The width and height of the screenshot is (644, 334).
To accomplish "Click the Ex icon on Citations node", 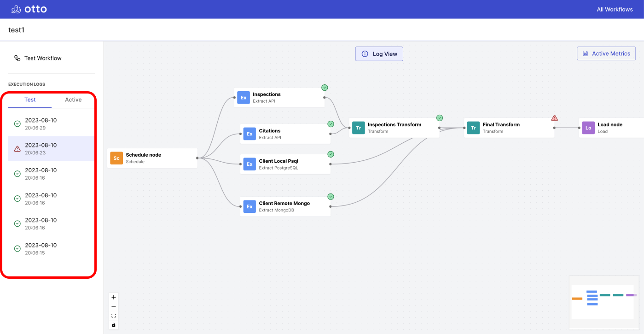I will tap(249, 134).
